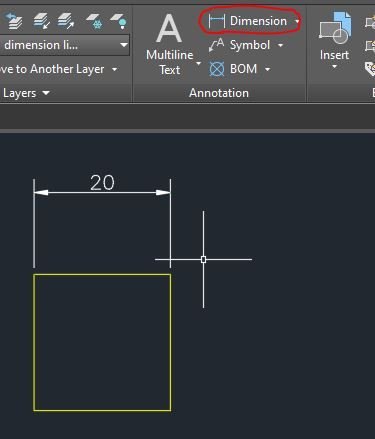Expand the Layers panel title

pyautogui.click(x=26, y=93)
